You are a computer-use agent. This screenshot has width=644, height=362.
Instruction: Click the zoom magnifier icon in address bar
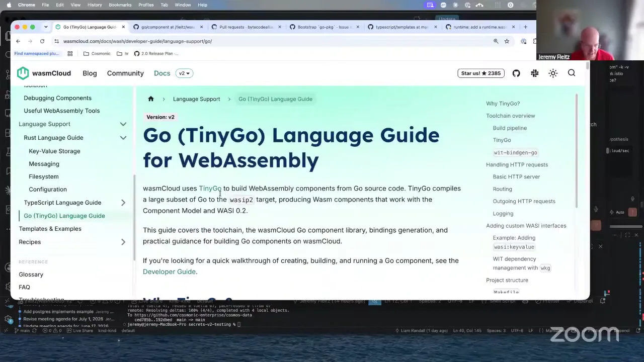point(496,41)
